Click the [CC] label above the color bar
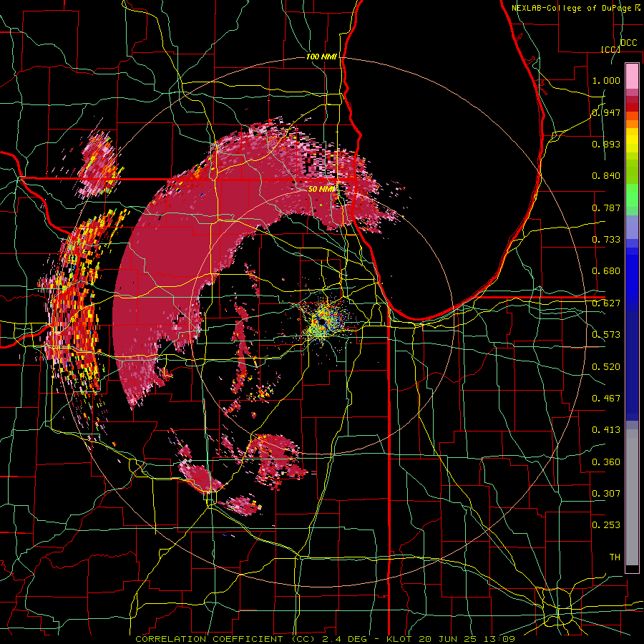The height and width of the screenshot is (644, 644). tap(610, 49)
